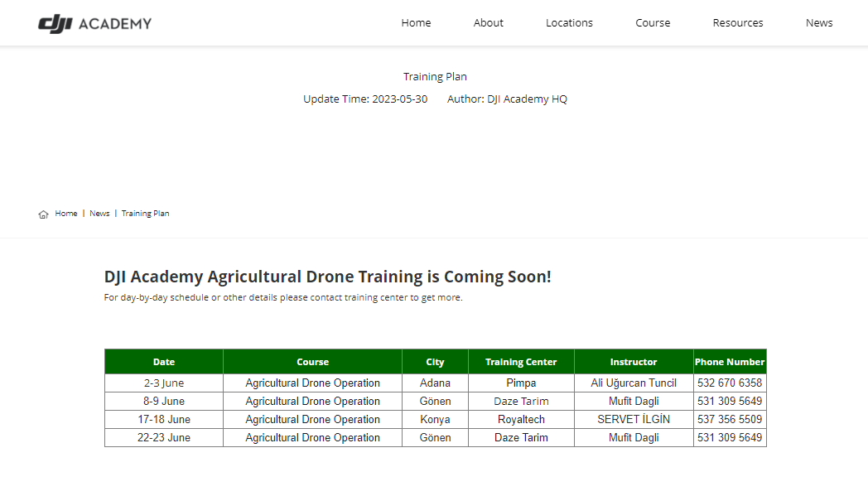Image resolution: width=868 pixels, height=496 pixels.
Task: Click the Training Plan page title
Action: (x=435, y=76)
